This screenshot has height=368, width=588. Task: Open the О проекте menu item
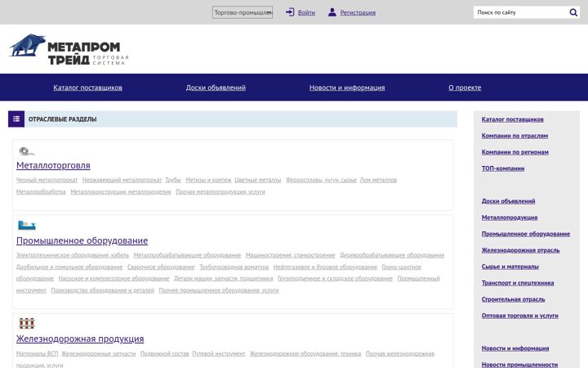click(x=465, y=88)
